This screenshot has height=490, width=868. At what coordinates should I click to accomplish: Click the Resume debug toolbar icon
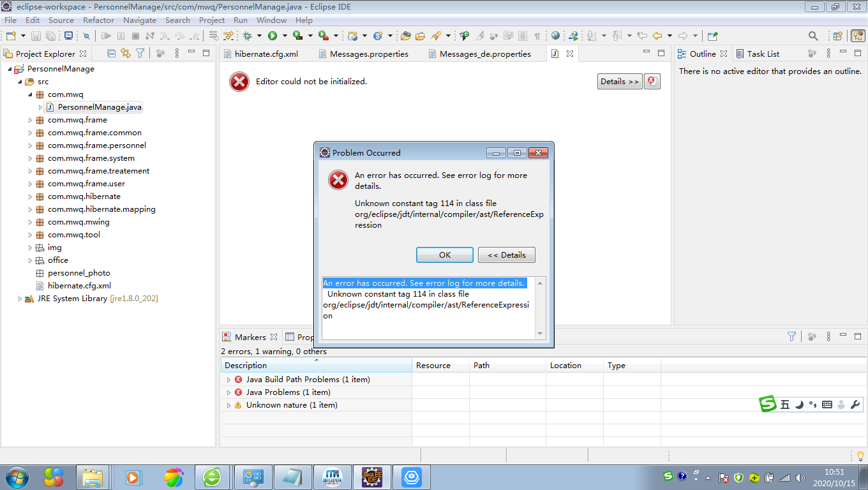point(106,36)
